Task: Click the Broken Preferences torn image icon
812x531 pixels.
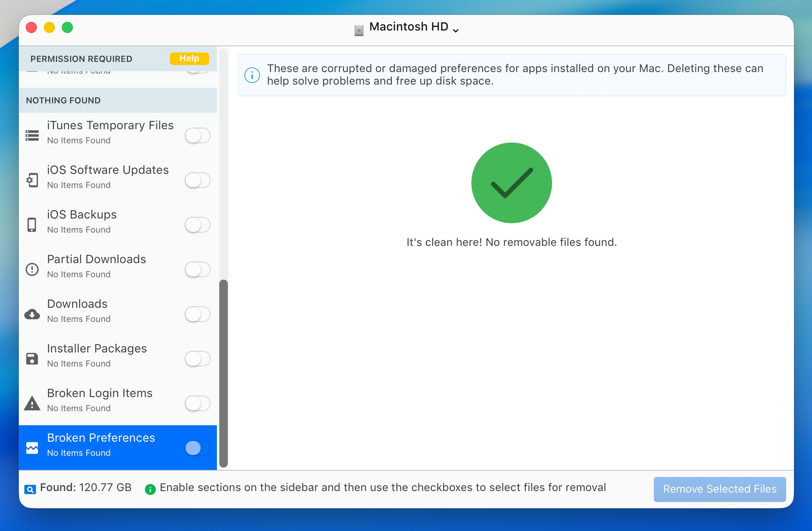Action: [x=32, y=448]
